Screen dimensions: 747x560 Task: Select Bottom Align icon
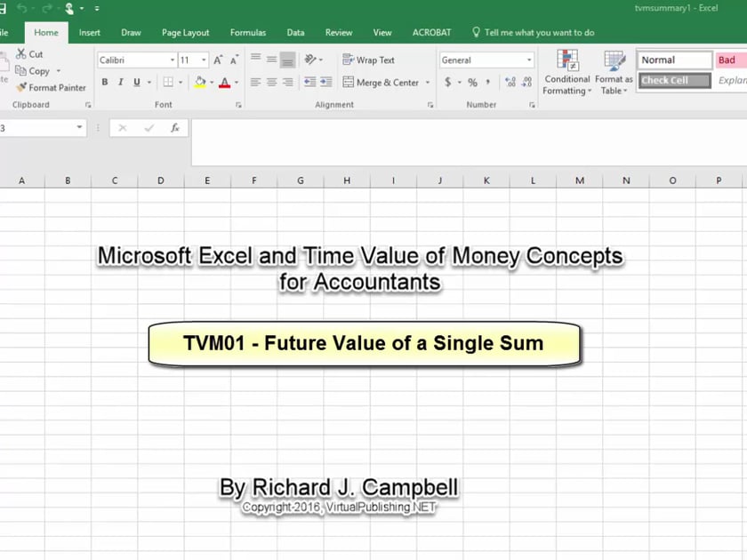(x=287, y=60)
